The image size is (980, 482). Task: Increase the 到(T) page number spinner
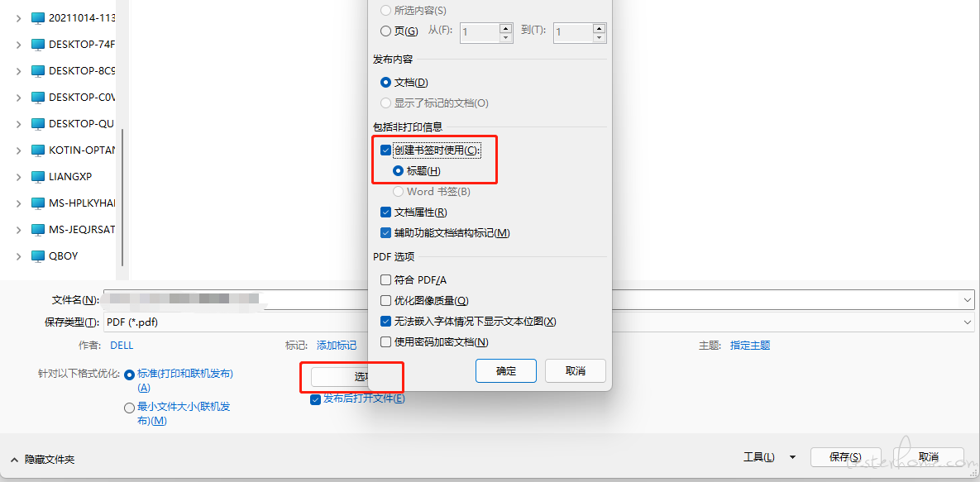pyautogui.click(x=600, y=28)
